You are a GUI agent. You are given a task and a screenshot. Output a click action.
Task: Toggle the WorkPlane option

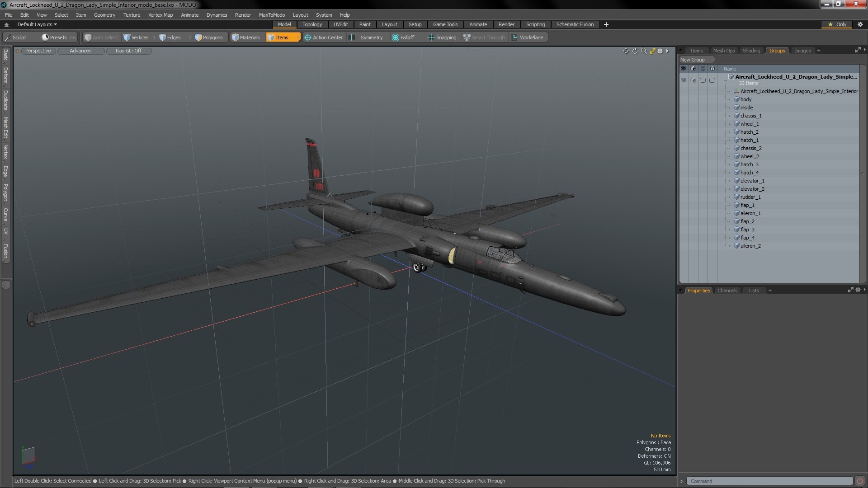pos(528,38)
